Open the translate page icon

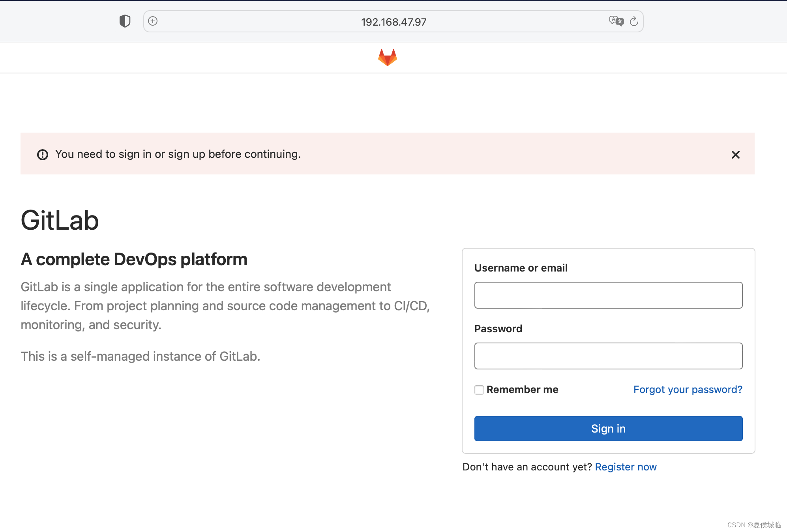pyautogui.click(x=616, y=21)
